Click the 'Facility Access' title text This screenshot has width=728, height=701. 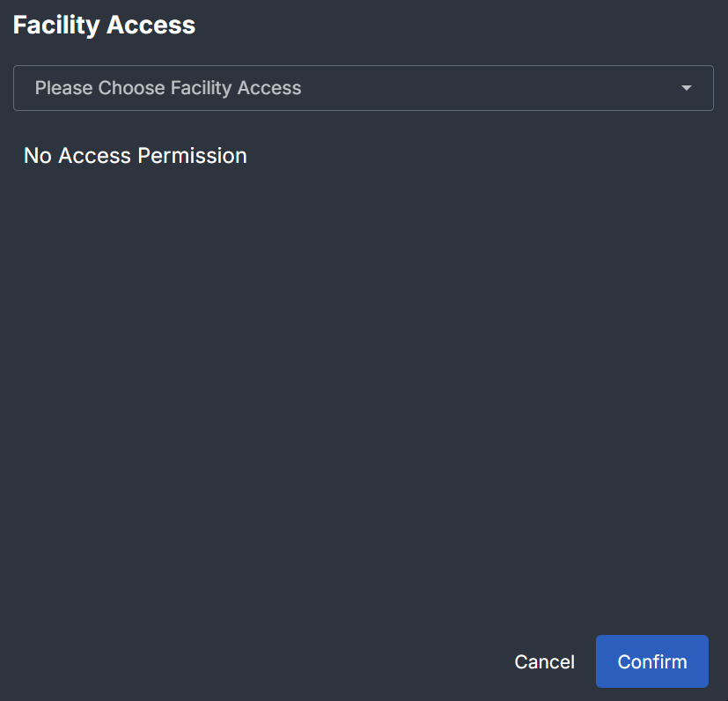(104, 25)
